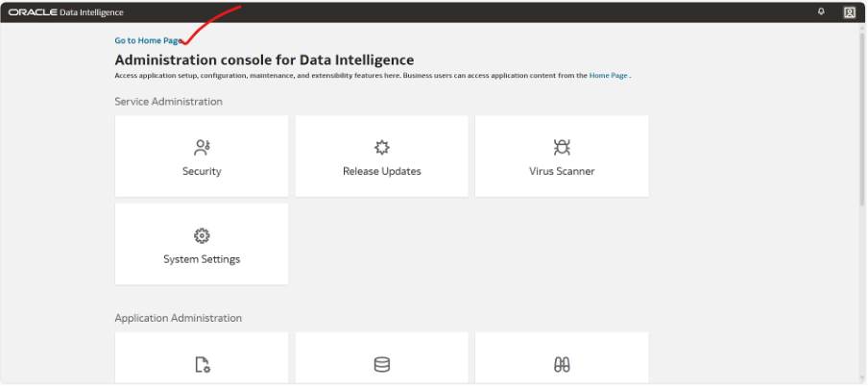
Task: Open the Security tile label
Action: (202, 171)
